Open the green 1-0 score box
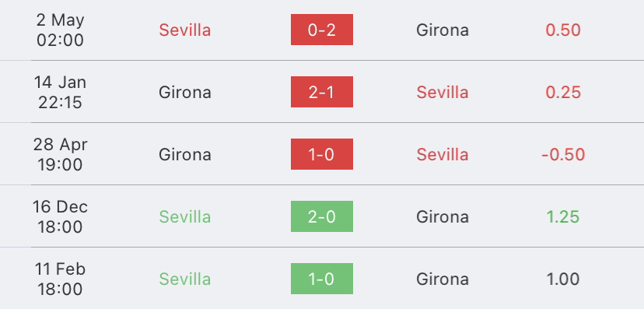The width and height of the screenshot is (644, 309). tap(321, 279)
